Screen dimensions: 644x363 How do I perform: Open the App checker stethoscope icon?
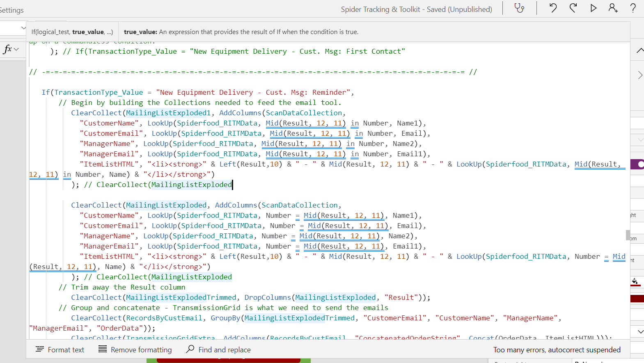[519, 8]
